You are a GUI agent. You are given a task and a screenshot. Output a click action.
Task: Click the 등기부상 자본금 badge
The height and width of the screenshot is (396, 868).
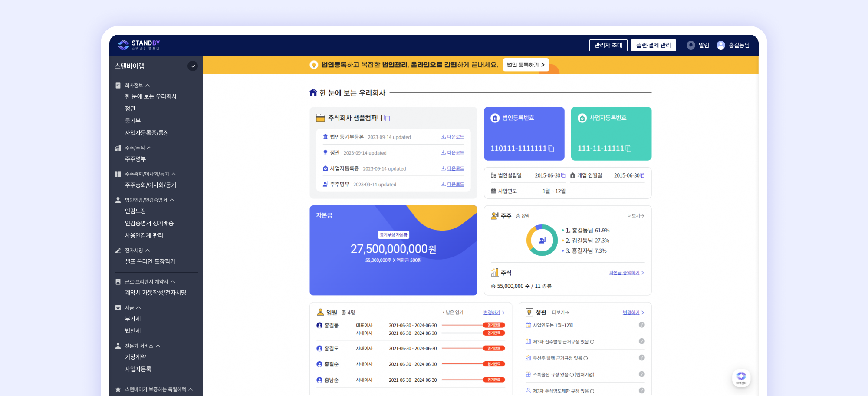point(394,235)
